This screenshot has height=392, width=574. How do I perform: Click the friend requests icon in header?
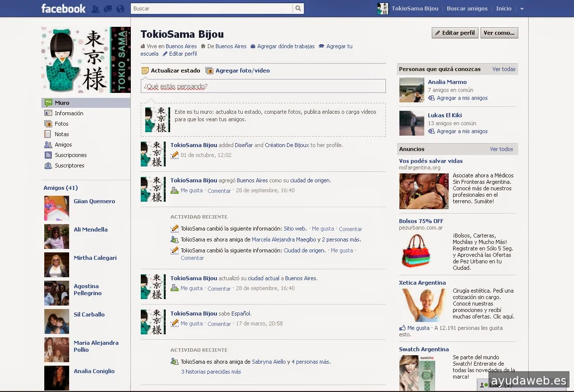point(96,9)
